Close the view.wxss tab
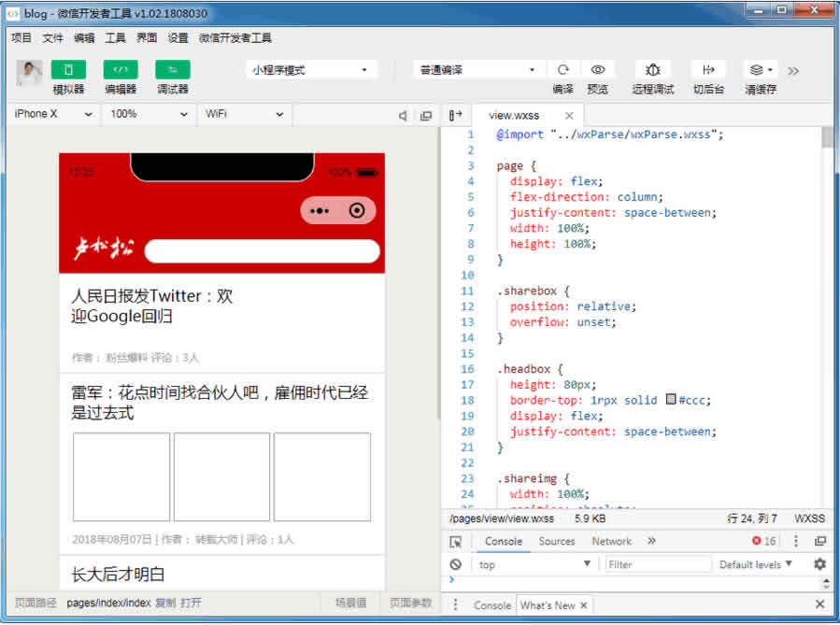Screen dimensions: 840x625 (x=569, y=115)
